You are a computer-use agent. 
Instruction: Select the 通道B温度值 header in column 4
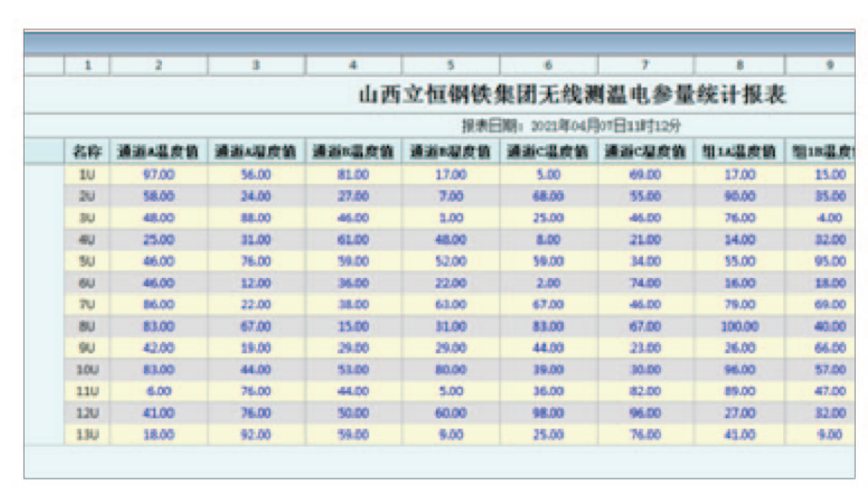click(354, 152)
